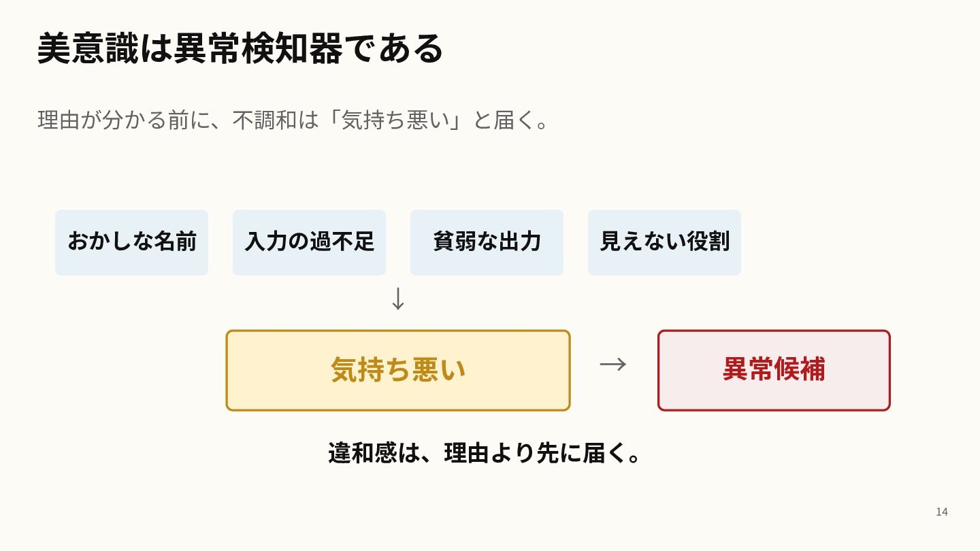Click the subtitle starting with 理由が分かる前に
980x551 pixels.
tap(293, 120)
